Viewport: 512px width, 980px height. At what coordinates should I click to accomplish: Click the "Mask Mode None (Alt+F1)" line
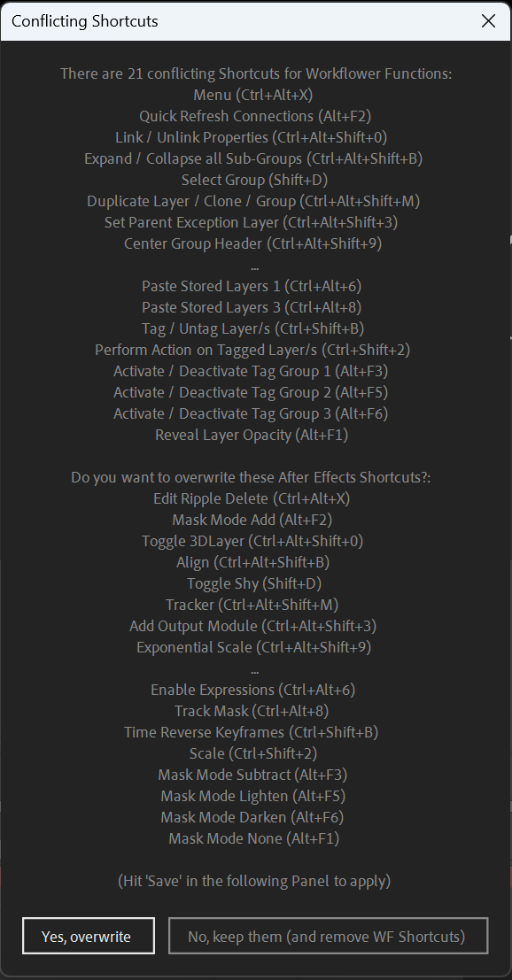(254, 838)
